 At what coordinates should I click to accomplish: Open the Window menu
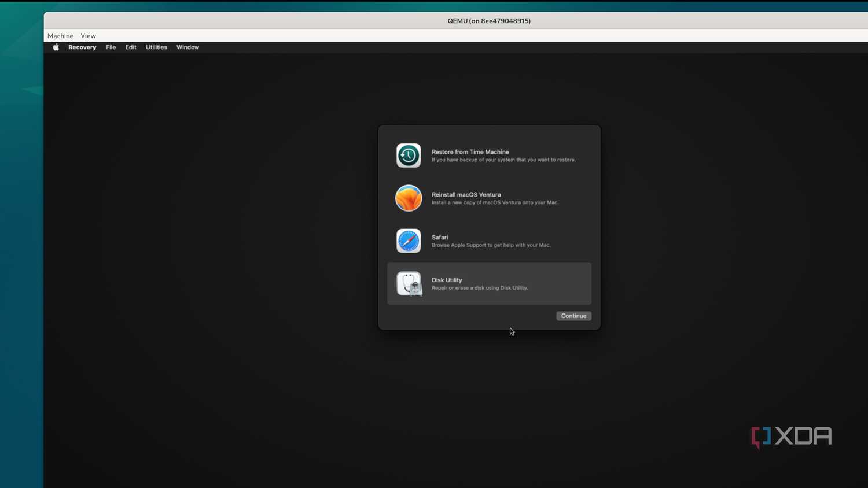[x=187, y=47]
